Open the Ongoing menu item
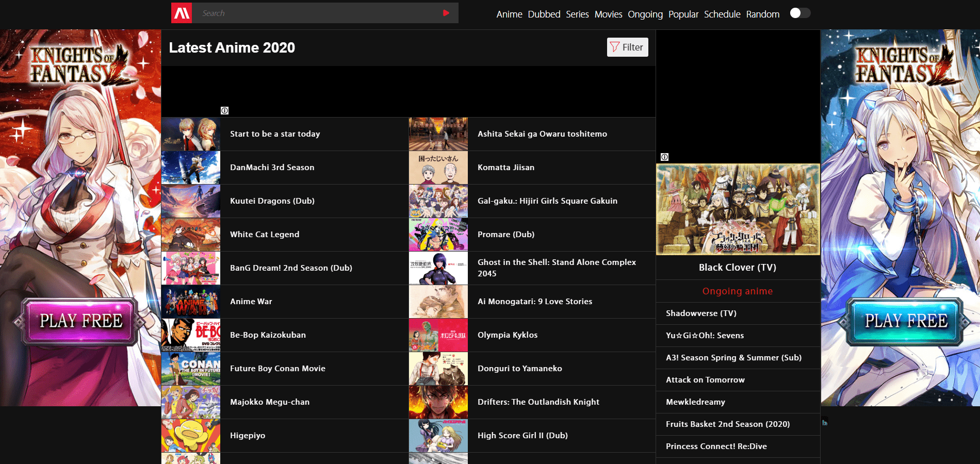980x464 pixels. pyautogui.click(x=645, y=14)
